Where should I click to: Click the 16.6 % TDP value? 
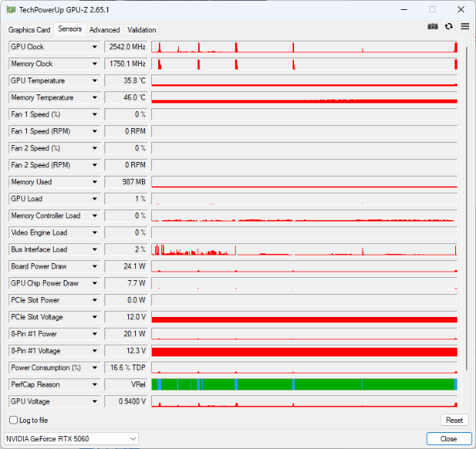(x=126, y=368)
